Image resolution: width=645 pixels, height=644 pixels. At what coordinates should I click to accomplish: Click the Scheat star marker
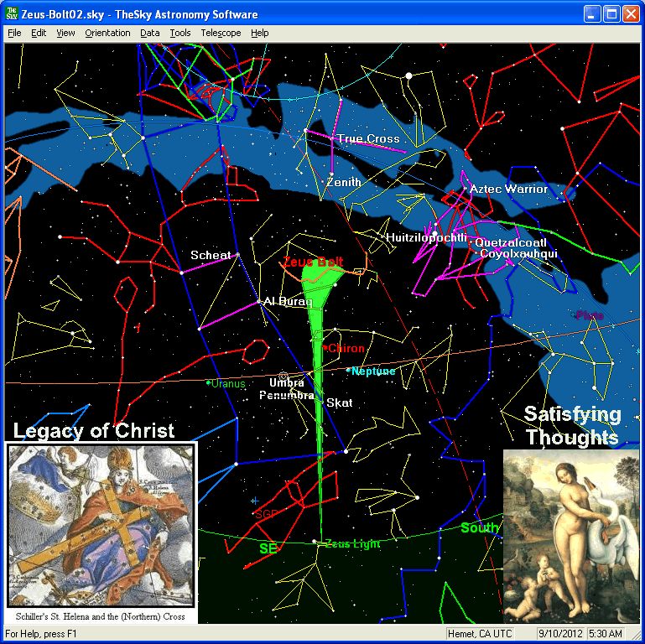pyautogui.click(x=237, y=254)
